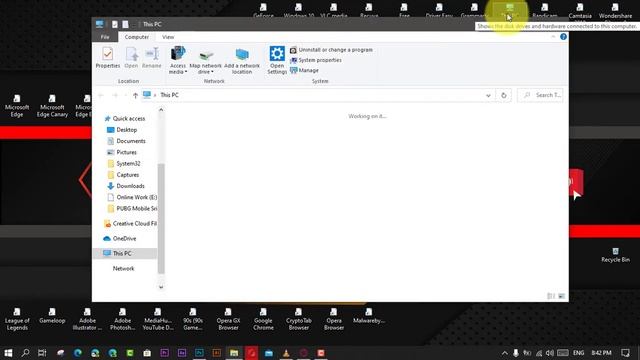Collapse the ribbon with the chevron
This screenshot has width=640, height=360.
pyautogui.click(x=553, y=37)
